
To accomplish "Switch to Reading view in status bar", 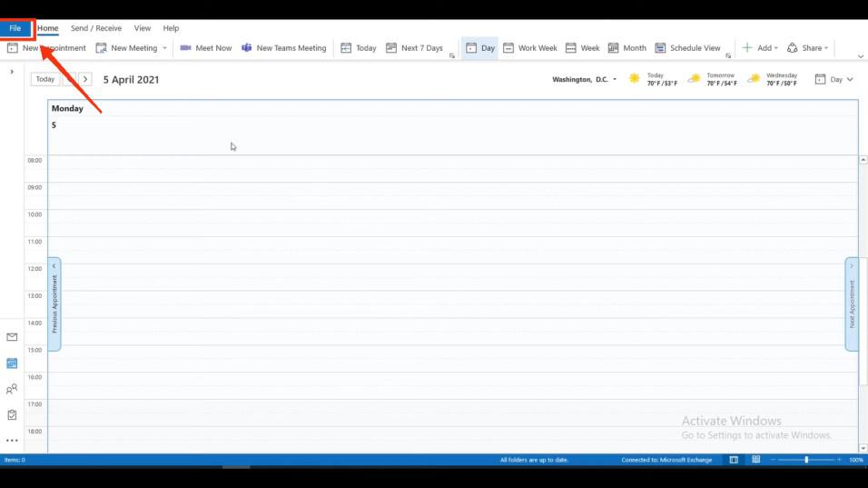I will click(x=755, y=460).
